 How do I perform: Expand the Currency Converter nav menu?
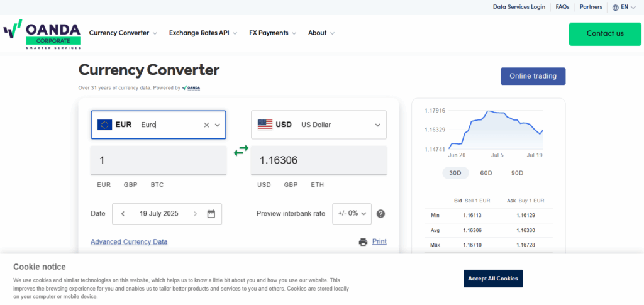pyautogui.click(x=123, y=33)
